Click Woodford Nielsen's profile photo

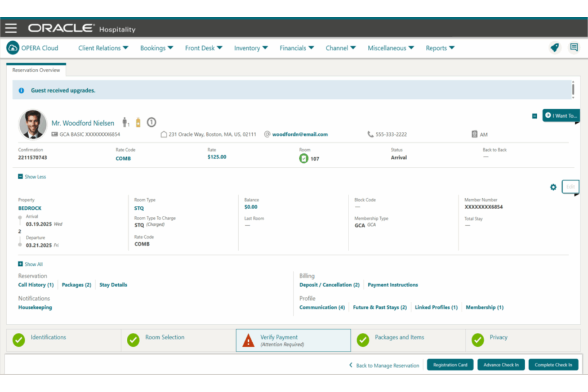point(33,124)
